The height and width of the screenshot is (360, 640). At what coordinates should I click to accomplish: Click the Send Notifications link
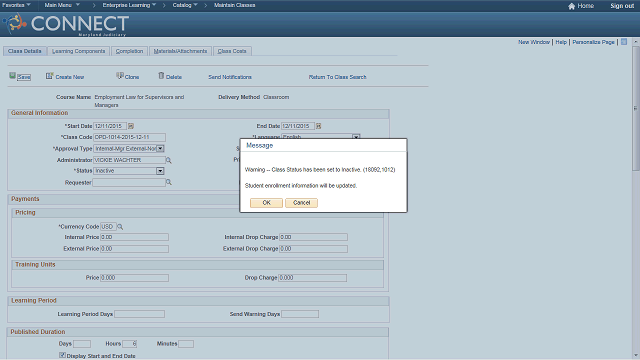click(230, 77)
